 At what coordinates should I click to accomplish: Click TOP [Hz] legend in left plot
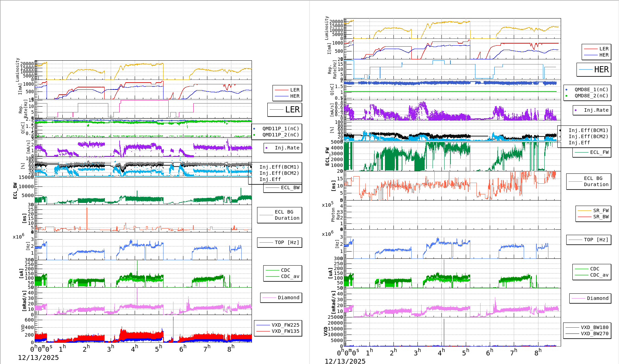[x=280, y=242]
